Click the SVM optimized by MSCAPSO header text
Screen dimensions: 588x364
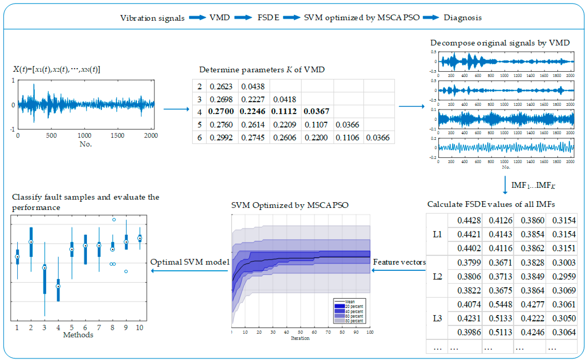coord(361,18)
